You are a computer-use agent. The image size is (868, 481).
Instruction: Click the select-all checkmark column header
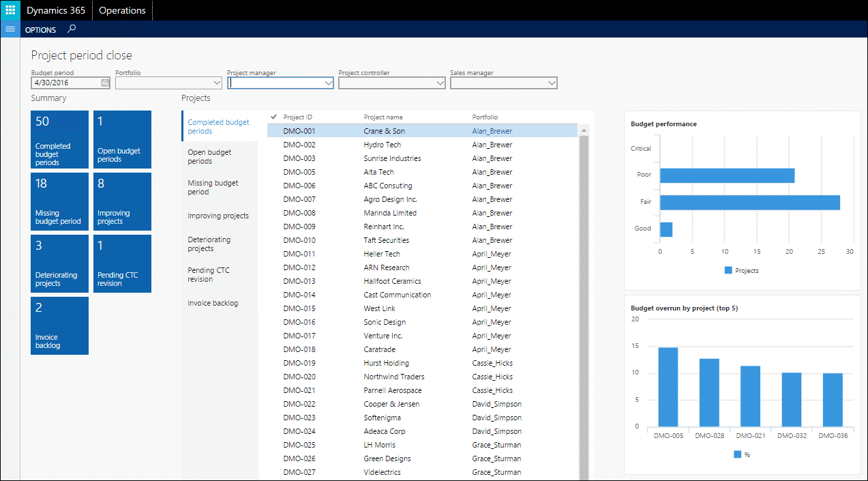click(x=273, y=117)
